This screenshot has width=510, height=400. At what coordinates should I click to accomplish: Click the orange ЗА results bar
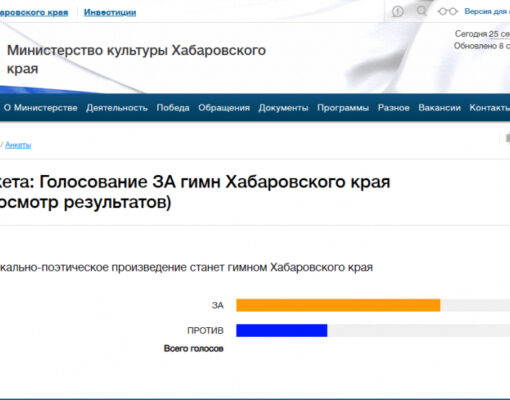coord(338,305)
